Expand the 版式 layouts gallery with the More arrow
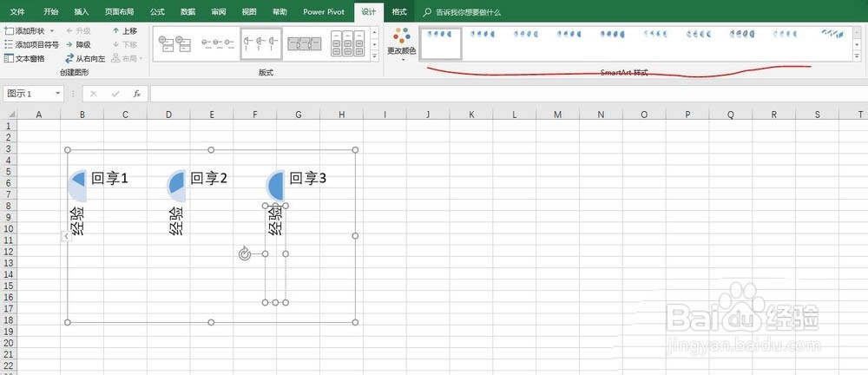Screen dimensions: 868x375 coord(375,56)
